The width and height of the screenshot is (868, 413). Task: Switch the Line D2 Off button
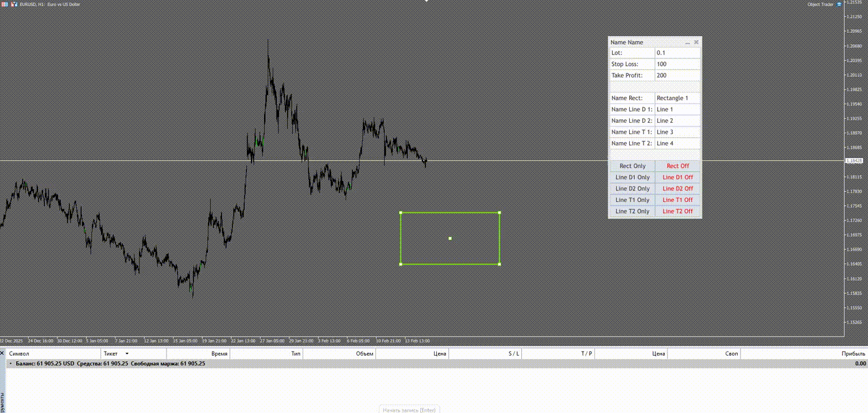click(678, 189)
